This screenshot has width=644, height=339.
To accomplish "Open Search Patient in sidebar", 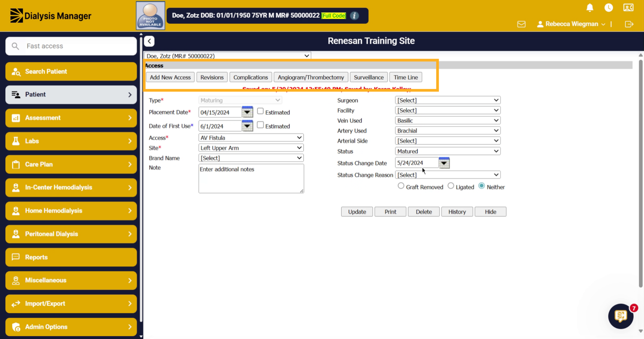I will (71, 71).
